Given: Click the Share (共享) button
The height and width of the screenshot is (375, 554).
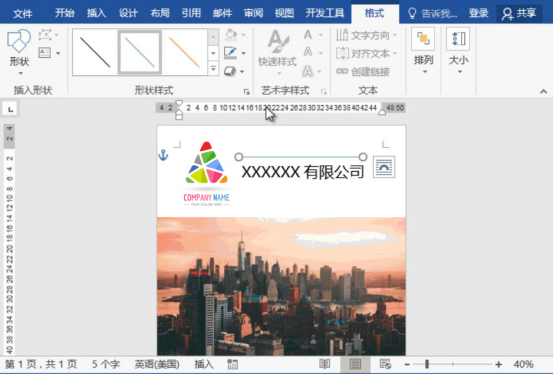Looking at the screenshot, I should click(x=519, y=13).
